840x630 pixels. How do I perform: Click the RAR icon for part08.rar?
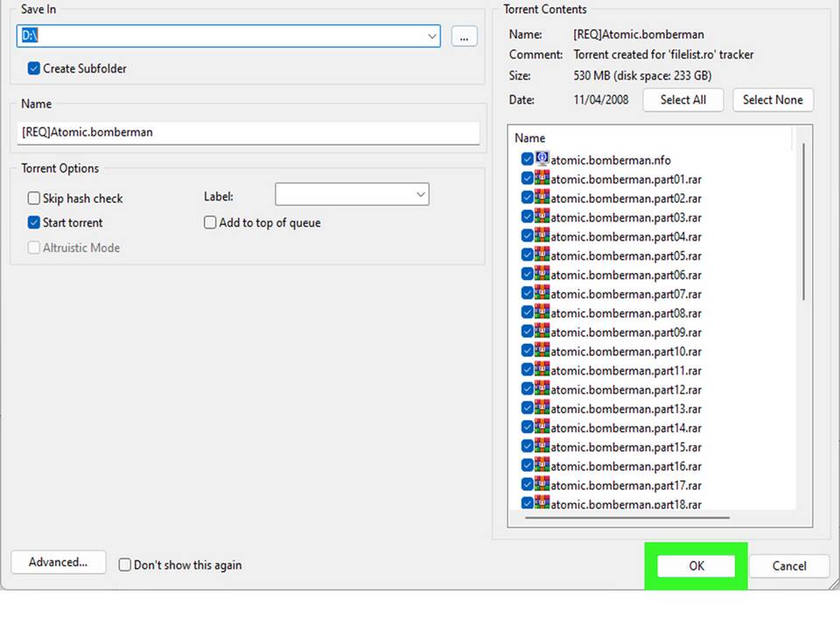[x=542, y=311]
